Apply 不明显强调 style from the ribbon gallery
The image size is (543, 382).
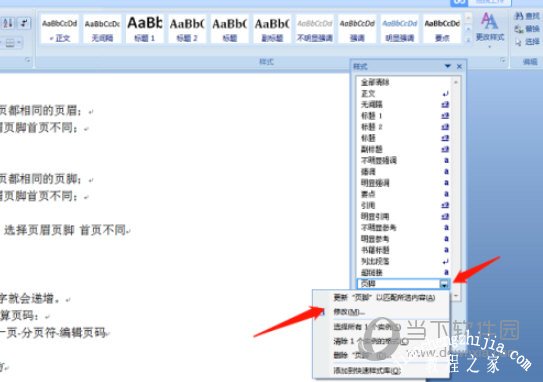tap(315, 29)
